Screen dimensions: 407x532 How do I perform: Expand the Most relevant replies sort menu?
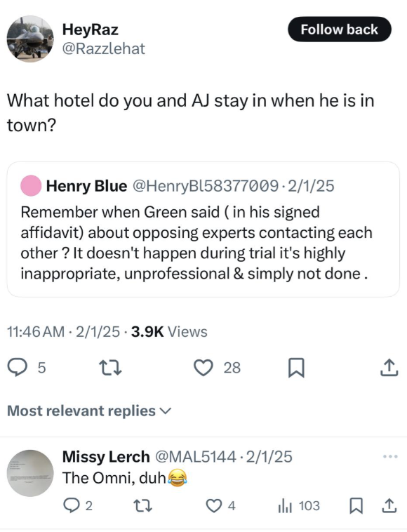point(89,411)
